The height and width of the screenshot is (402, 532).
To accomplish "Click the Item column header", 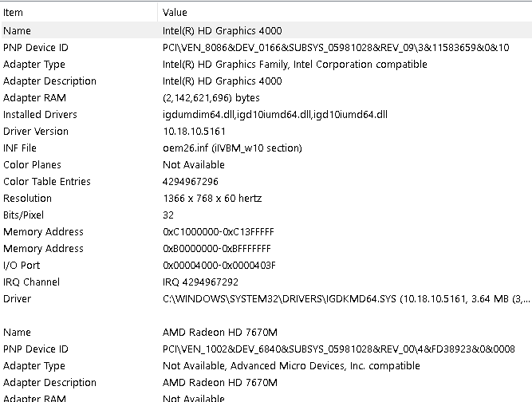I will point(79,13).
